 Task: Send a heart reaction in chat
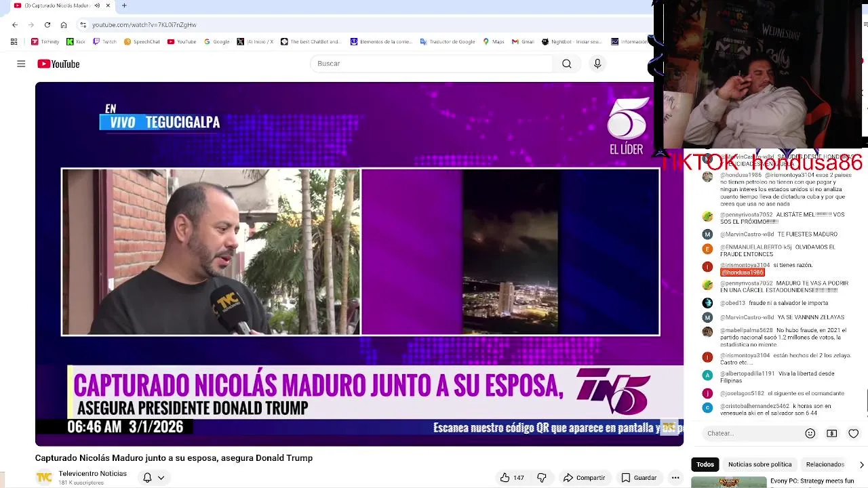tap(854, 433)
